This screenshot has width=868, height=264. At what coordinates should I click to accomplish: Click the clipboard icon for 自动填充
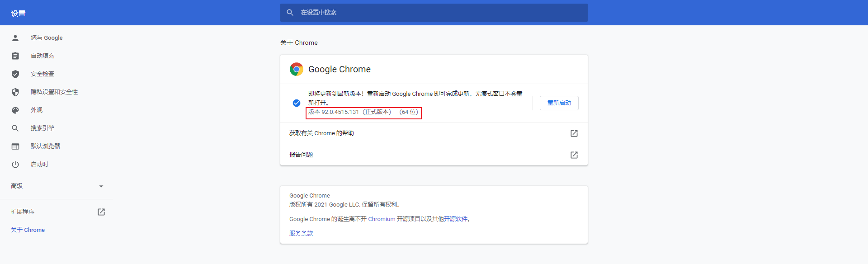(x=15, y=56)
